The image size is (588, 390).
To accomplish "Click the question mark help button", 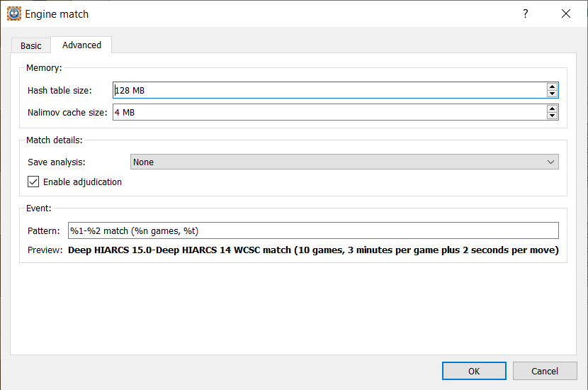I will click(x=525, y=13).
